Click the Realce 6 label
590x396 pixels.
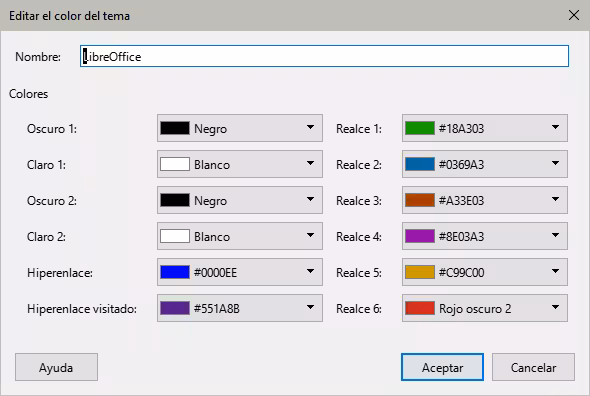(359, 309)
